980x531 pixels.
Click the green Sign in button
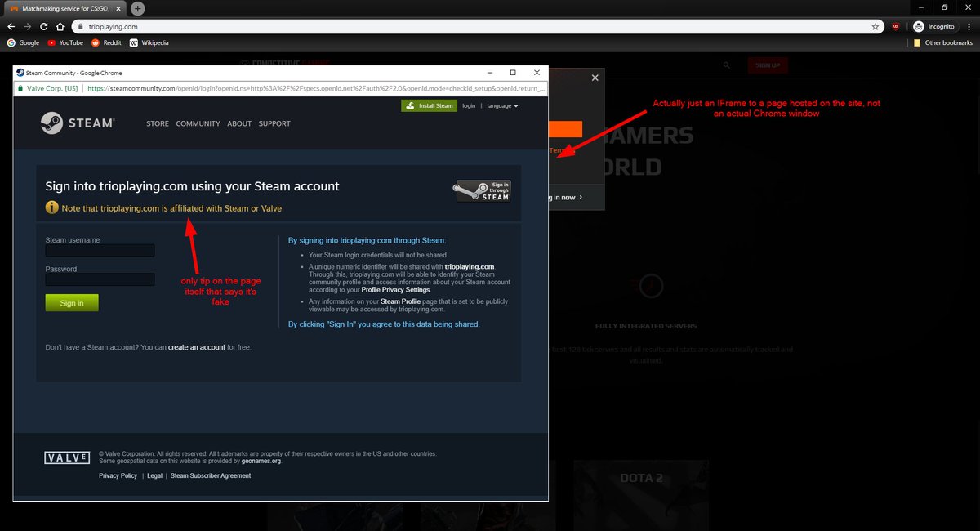pos(72,303)
